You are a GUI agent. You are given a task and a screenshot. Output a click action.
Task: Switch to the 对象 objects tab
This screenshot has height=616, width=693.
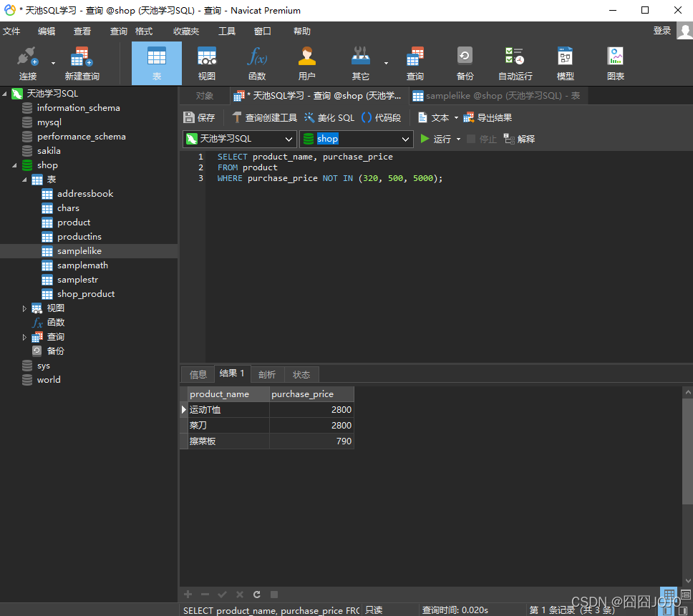[204, 95]
